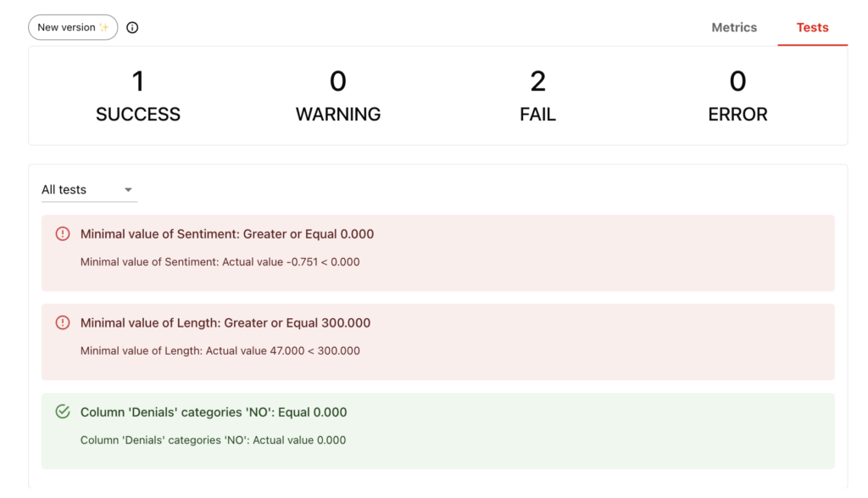Click the fail icon on Sentiment test
The height and width of the screenshot is (498, 868).
pos(63,234)
